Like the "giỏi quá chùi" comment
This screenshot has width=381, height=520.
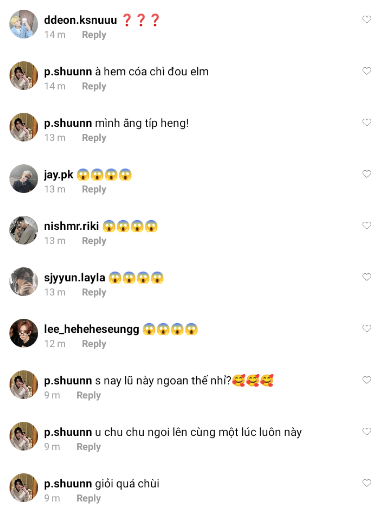[x=366, y=483]
